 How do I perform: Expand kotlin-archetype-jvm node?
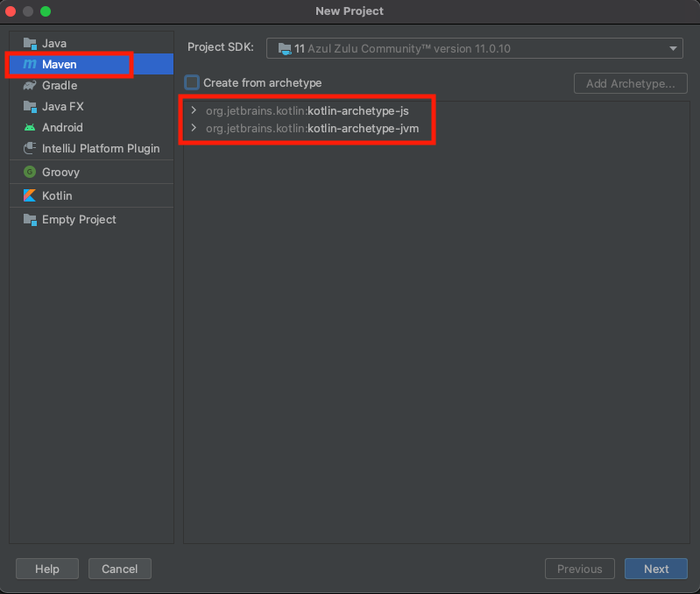[194, 128]
